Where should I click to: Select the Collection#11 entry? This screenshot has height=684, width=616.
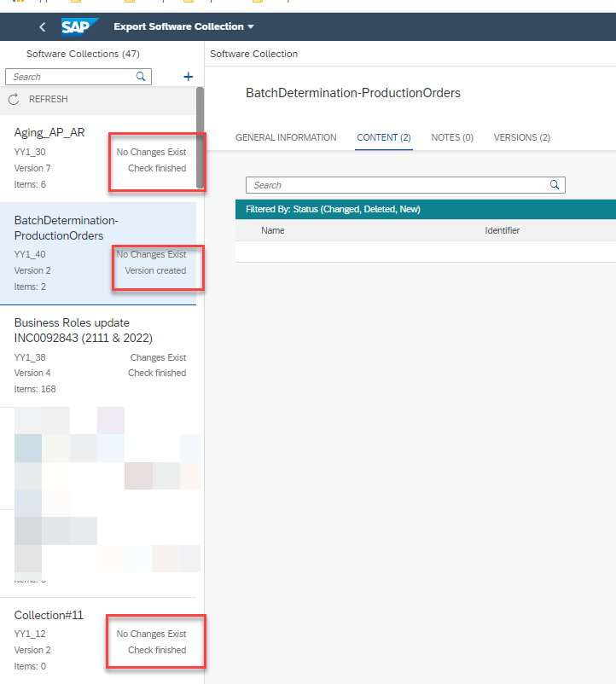(98, 641)
